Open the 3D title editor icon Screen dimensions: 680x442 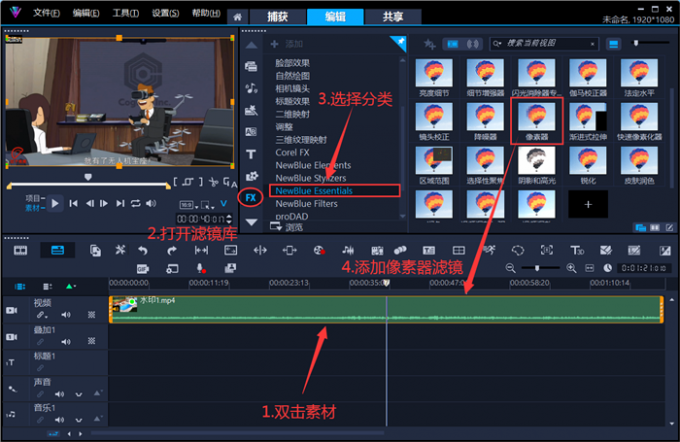click(577, 250)
